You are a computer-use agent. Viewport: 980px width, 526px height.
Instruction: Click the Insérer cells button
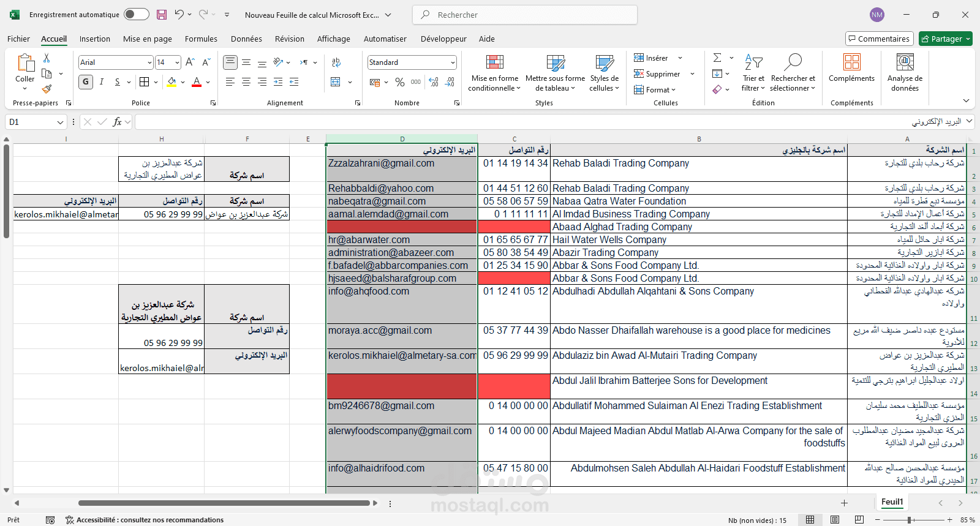[x=651, y=58]
